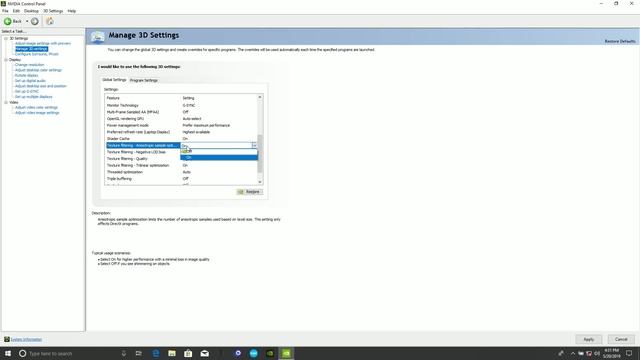Select Adjust video image settings

37,113
